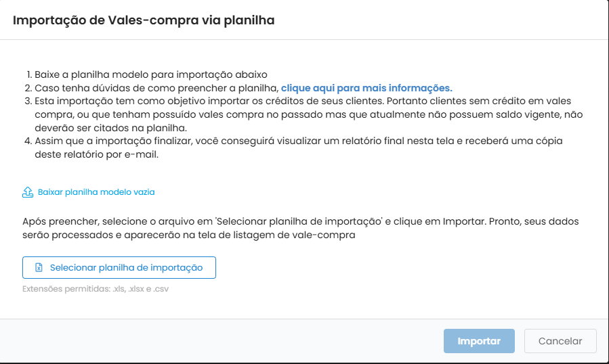Click step 3 text beginning 'Esta importação tem como objetivo'
Image resolution: width=609 pixels, height=364 pixels.
coord(308,114)
